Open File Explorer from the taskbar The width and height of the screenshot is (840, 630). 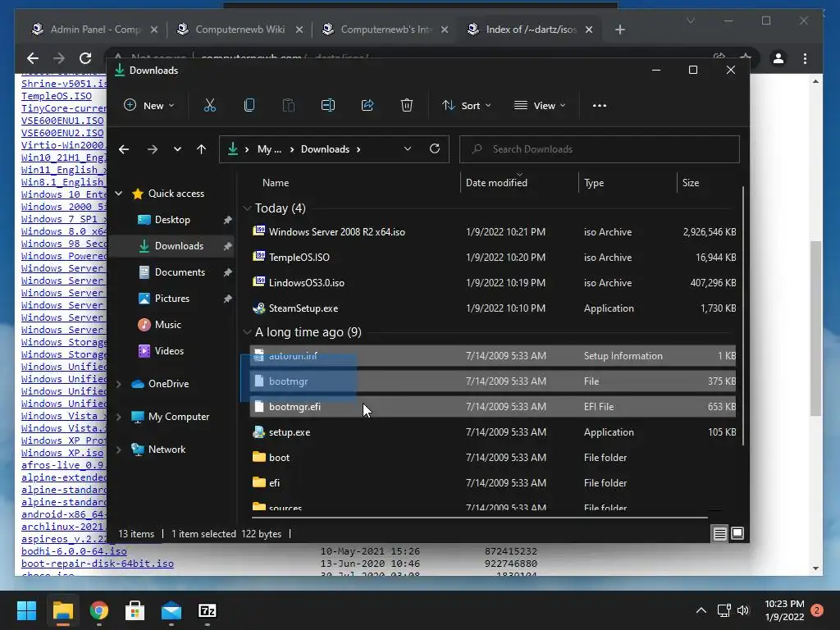pyautogui.click(x=62, y=610)
